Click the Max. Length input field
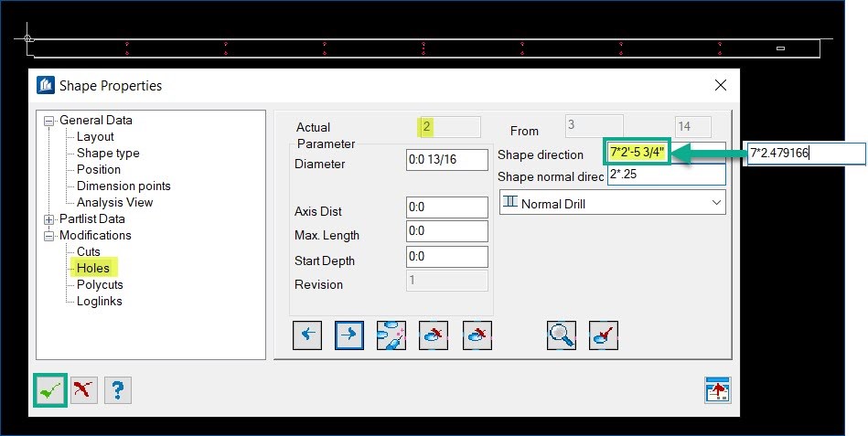The image size is (868, 436). coord(446,231)
